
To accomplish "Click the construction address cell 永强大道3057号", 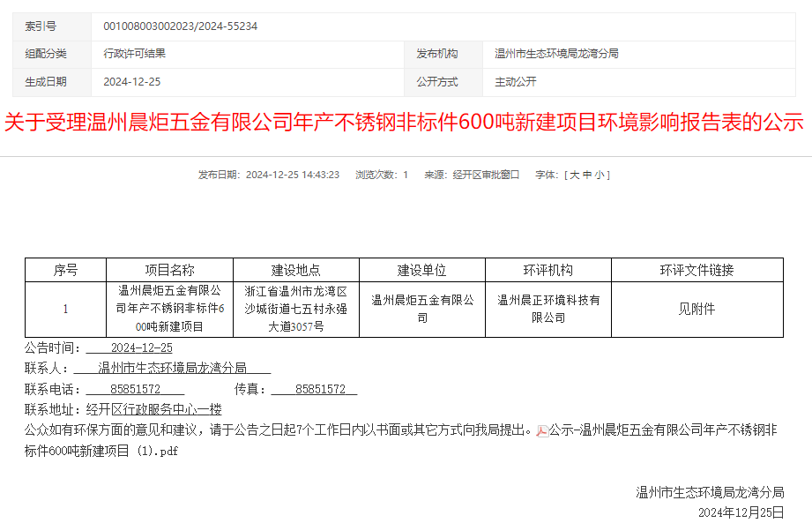I will (295, 309).
